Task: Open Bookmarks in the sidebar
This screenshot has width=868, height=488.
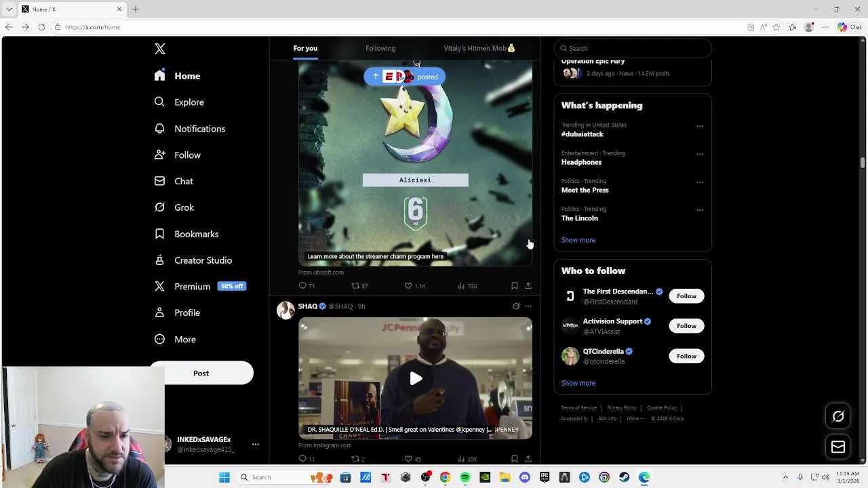Action: click(186, 234)
